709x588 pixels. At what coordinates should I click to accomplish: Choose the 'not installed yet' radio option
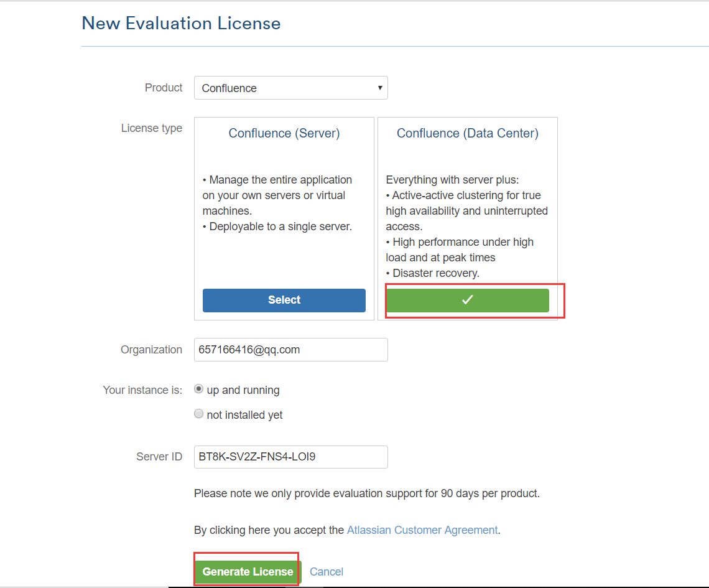pyautogui.click(x=198, y=414)
